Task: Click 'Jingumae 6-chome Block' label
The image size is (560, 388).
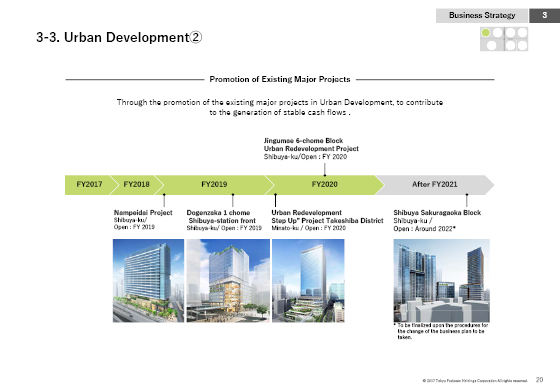Action: 303,141
